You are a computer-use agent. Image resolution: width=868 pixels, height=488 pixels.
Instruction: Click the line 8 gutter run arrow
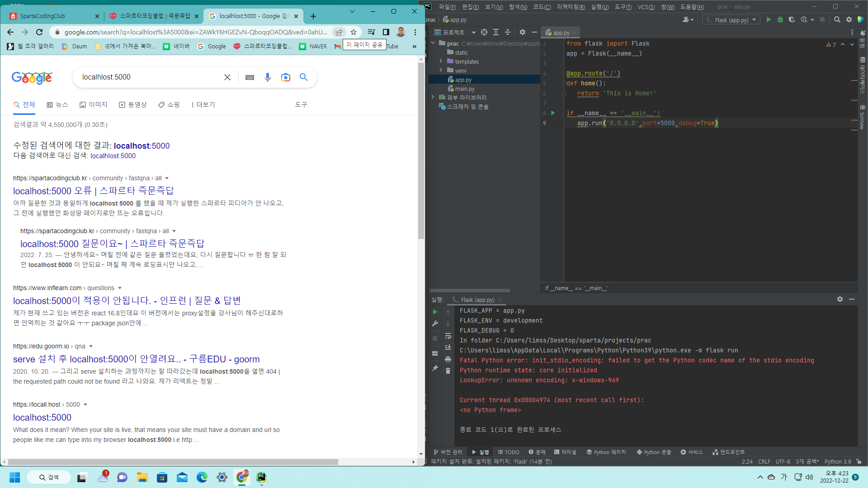[553, 113]
